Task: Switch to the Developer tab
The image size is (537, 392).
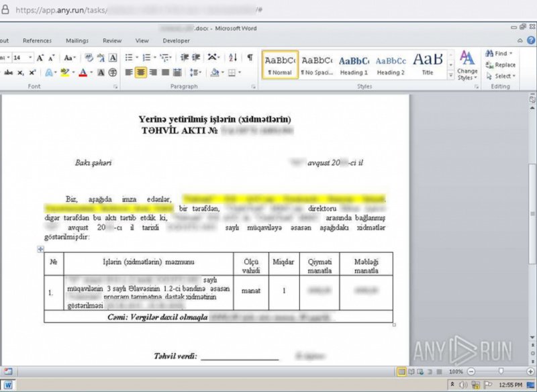Action: coord(177,40)
